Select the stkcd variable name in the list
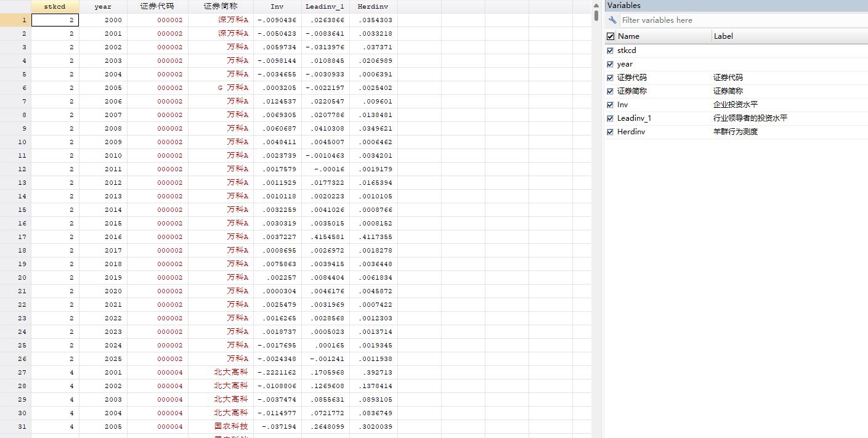Viewport: 868px width, 438px height. pyautogui.click(x=627, y=51)
